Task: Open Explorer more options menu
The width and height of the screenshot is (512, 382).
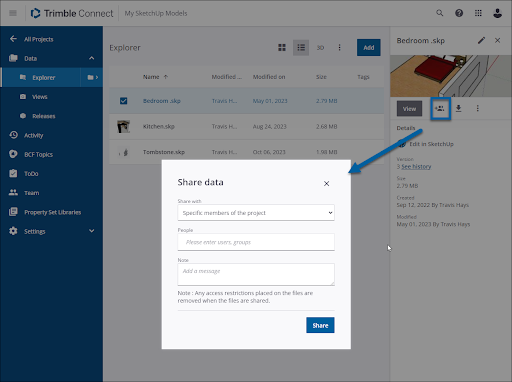Action: [x=339, y=48]
